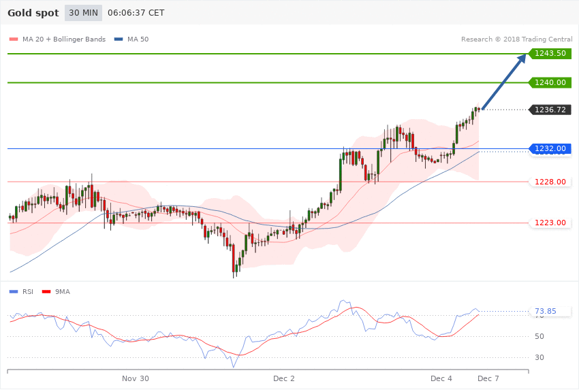Screen dimensions: 579x392
Task: Click the RSI 30 level label
Action: click(539, 357)
